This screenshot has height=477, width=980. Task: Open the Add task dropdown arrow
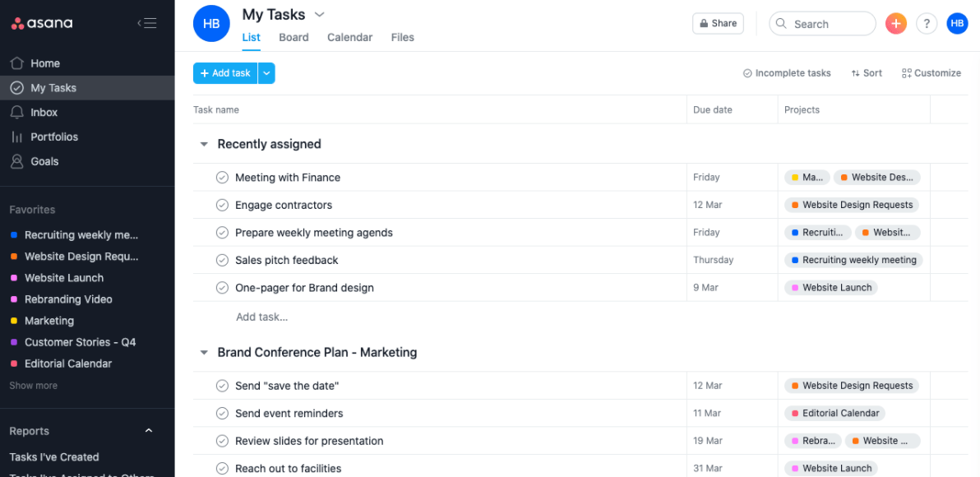pyautogui.click(x=266, y=73)
